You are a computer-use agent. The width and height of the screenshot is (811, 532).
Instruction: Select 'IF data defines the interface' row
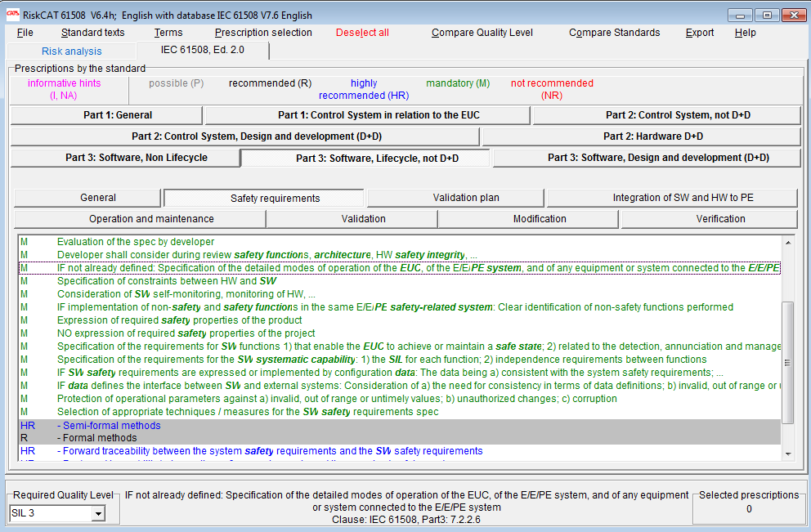pyautogui.click(x=399, y=386)
